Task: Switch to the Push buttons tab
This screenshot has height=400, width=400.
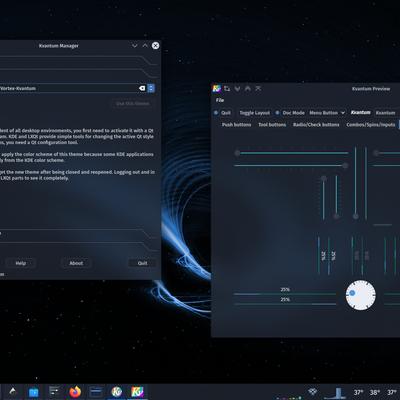Action: coord(236,124)
